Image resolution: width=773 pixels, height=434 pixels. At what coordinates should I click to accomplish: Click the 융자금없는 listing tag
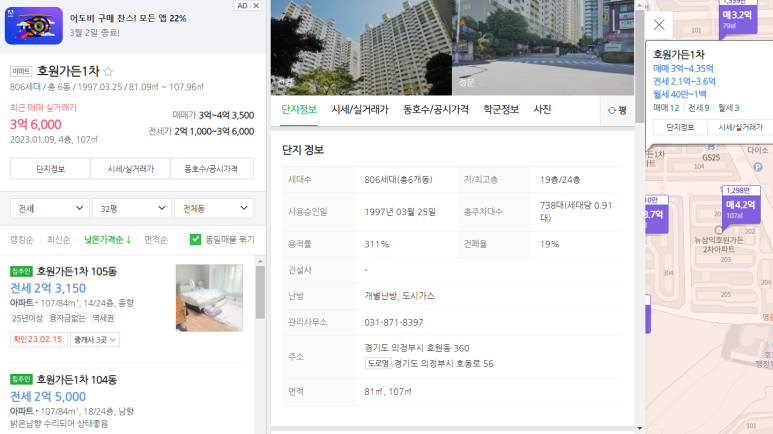(68, 318)
